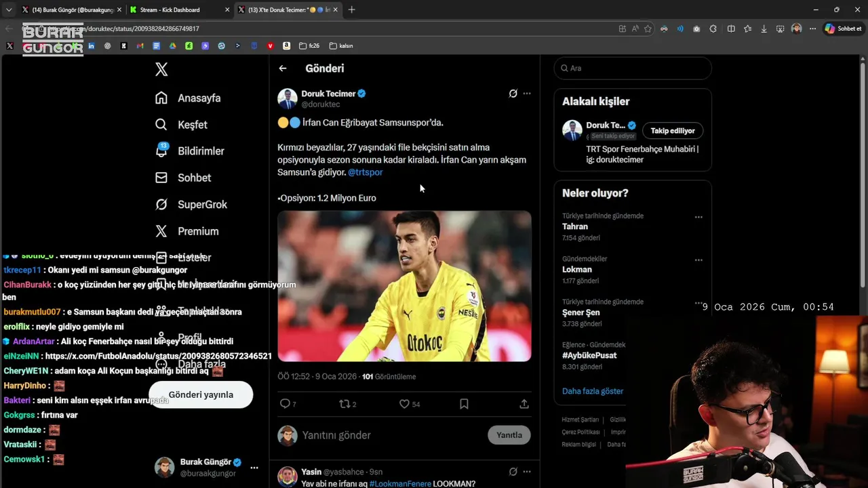Open SuperGrok from sidebar
The height and width of the screenshot is (488, 868).
click(191, 204)
